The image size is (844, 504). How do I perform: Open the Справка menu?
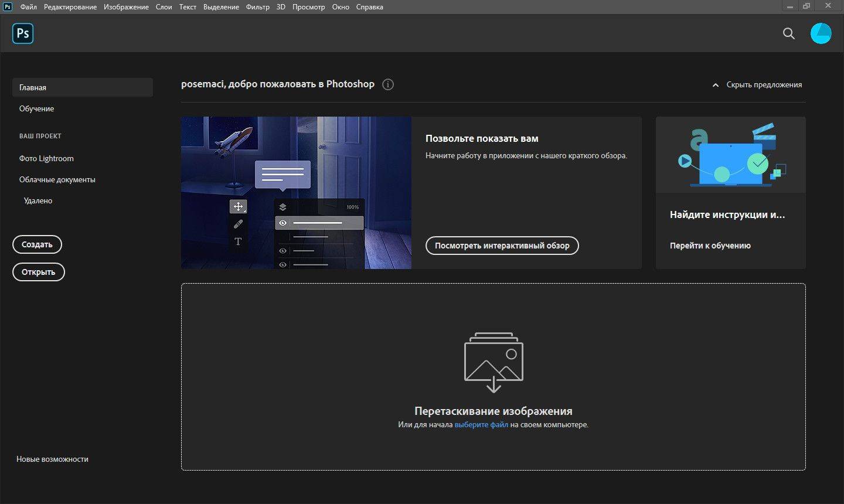click(370, 7)
